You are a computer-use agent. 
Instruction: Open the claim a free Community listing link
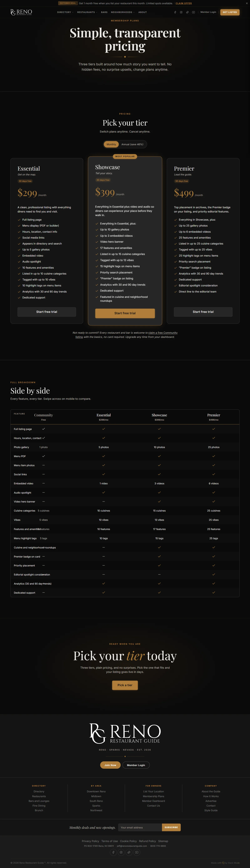tap(163, 333)
